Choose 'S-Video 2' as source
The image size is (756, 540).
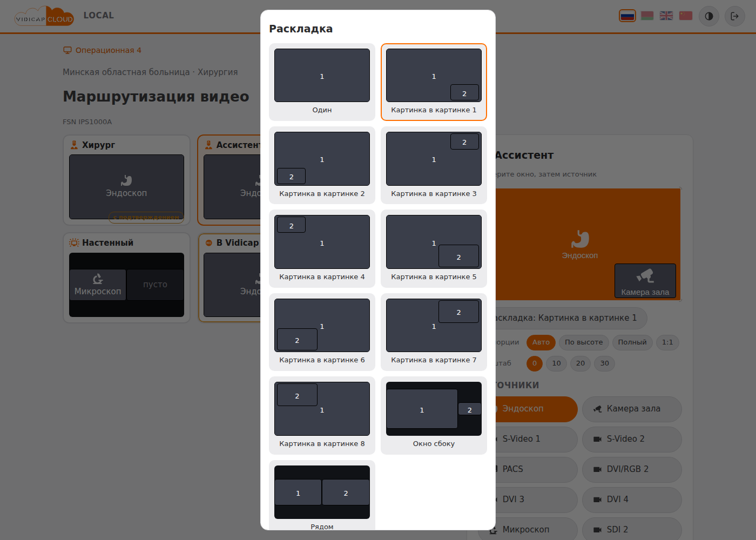coord(632,440)
